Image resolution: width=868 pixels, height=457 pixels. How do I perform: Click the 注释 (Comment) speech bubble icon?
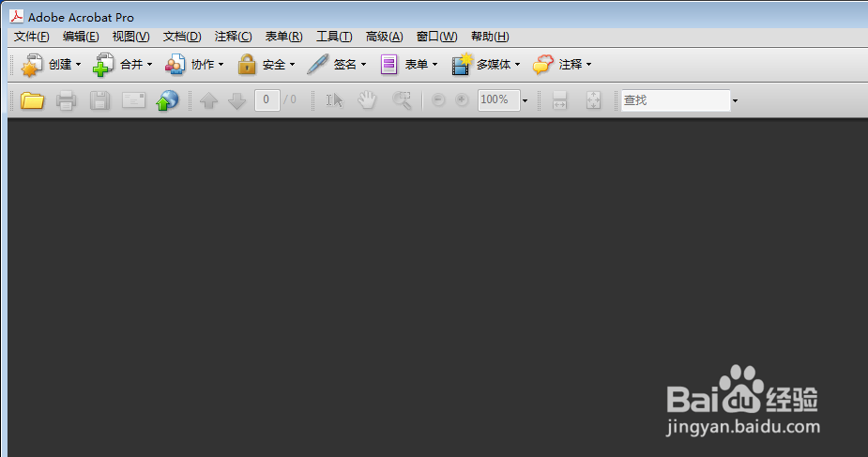click(543, 65)
